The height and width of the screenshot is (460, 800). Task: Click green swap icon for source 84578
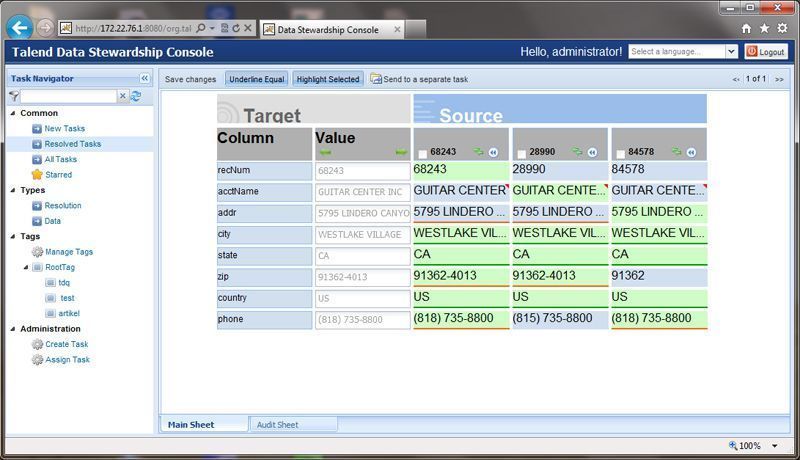pyautogui.click(x=676, y=151)
